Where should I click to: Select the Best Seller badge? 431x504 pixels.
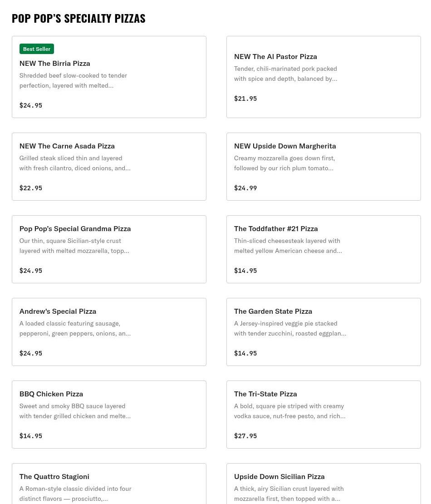click(x=37, y=49)
